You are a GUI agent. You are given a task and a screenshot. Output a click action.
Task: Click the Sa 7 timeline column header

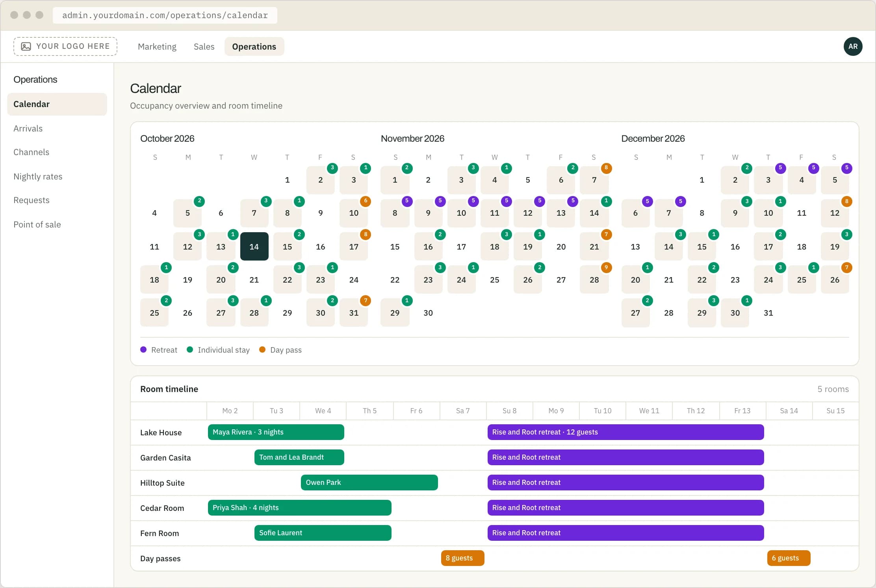[x=463, y=411]
